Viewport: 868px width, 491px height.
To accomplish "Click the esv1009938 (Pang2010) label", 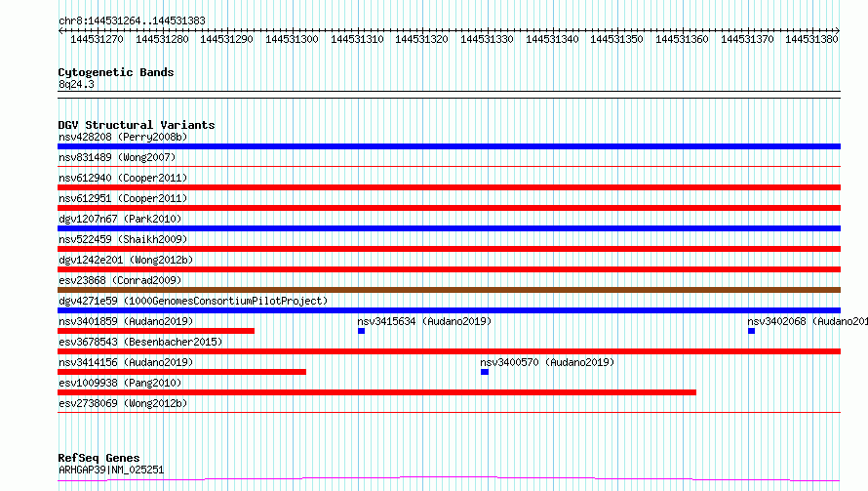I will coord(120,383).
